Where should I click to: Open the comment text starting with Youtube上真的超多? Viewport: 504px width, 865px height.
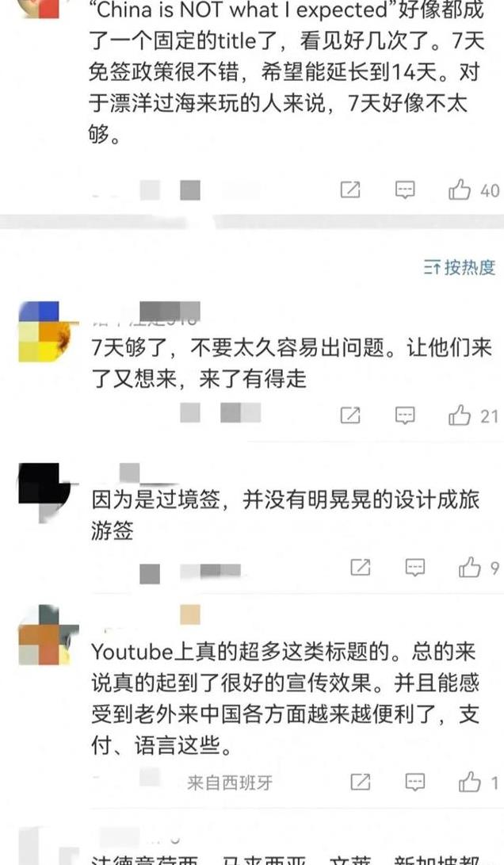285,699
